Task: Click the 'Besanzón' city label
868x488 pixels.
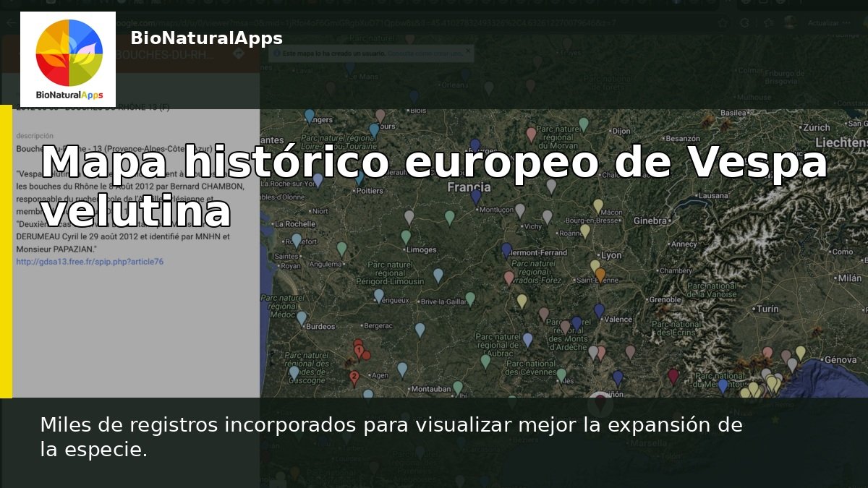Action: (x=683, y=138)
